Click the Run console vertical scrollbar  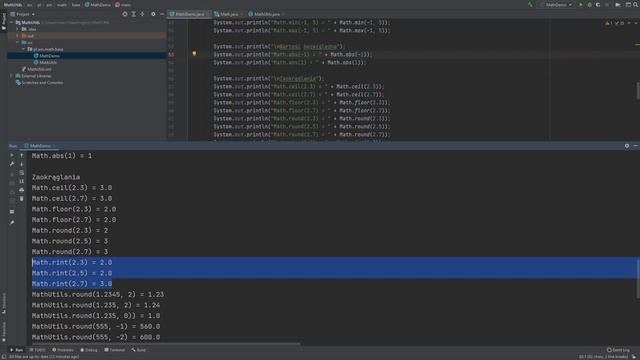pos(638,278)
